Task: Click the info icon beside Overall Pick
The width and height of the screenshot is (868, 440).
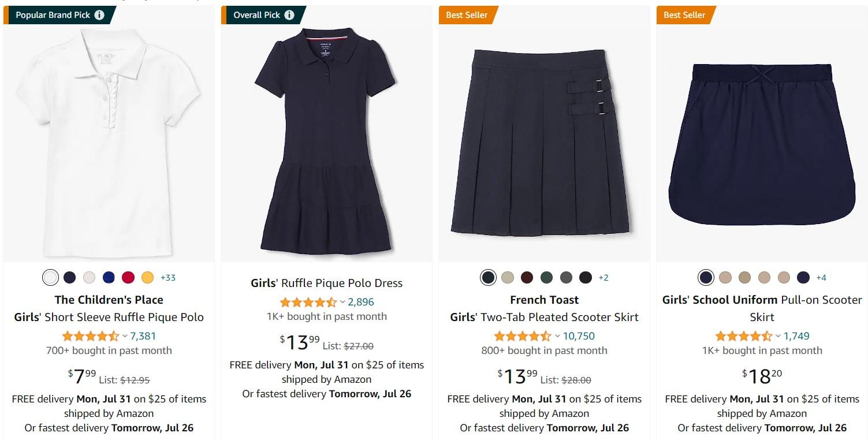Action: coord(289,15)
